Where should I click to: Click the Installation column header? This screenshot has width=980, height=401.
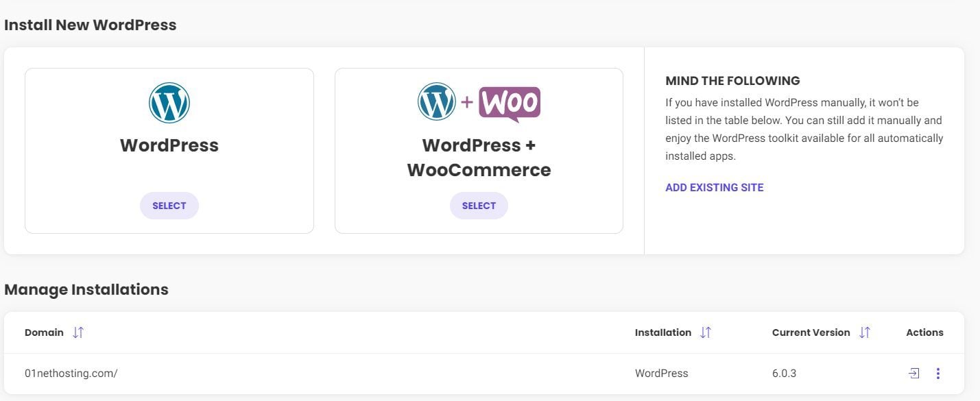pos(663,332)
